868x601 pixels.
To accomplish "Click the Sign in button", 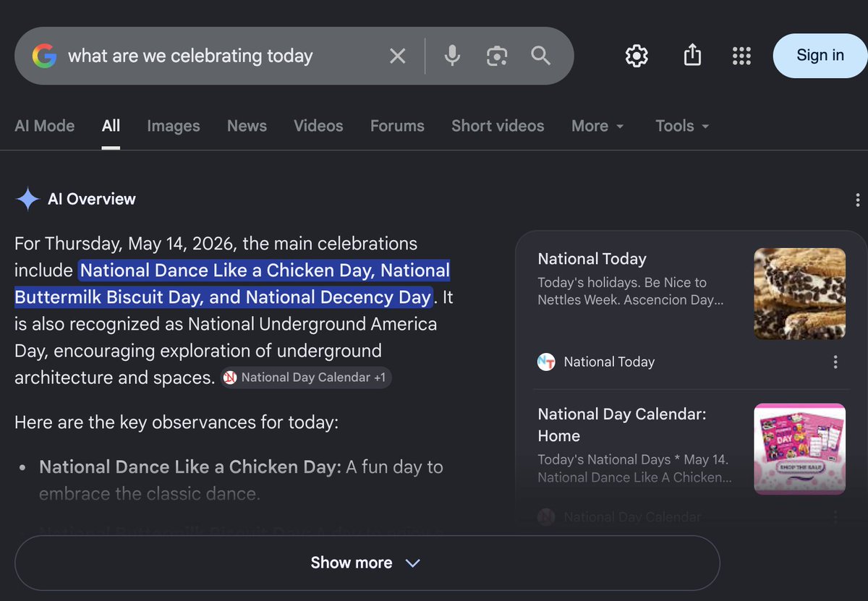I will 820,56.
